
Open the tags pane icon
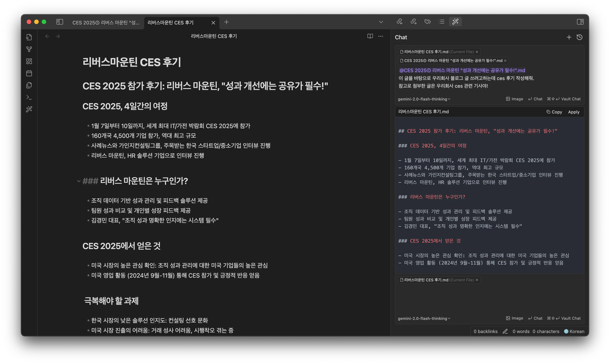click(427, 22)
